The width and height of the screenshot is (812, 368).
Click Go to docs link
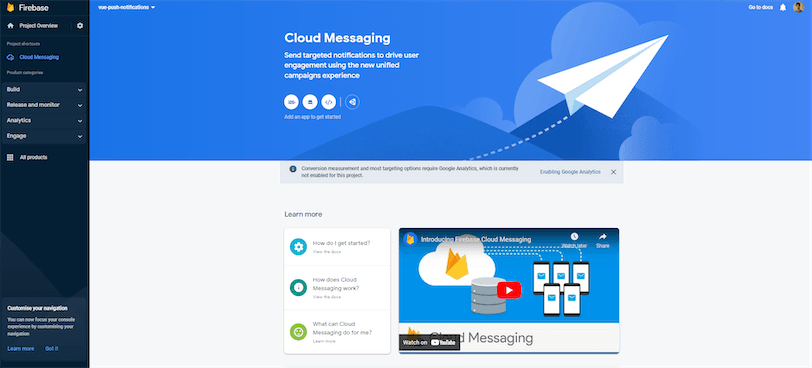click(x=761, y=7)
